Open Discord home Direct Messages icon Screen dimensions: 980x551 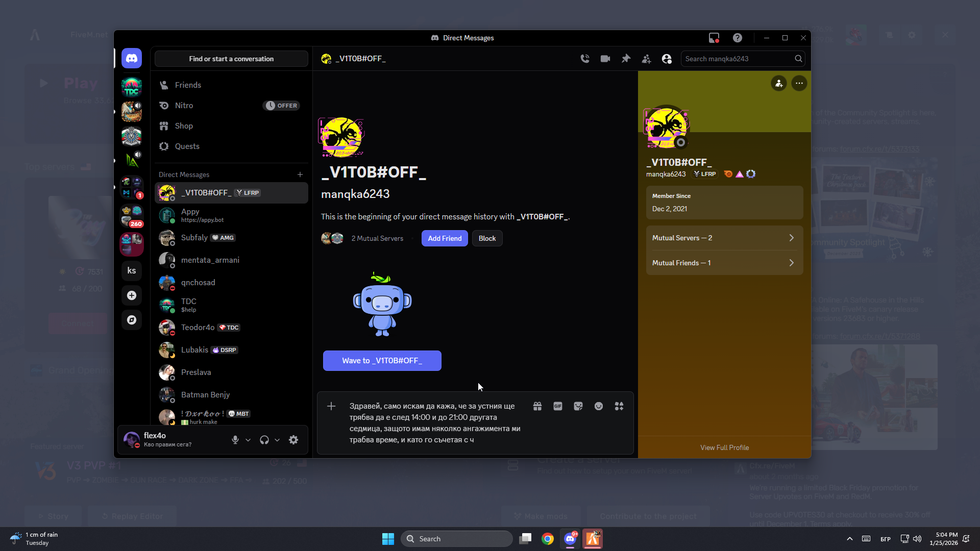point(132,58)
